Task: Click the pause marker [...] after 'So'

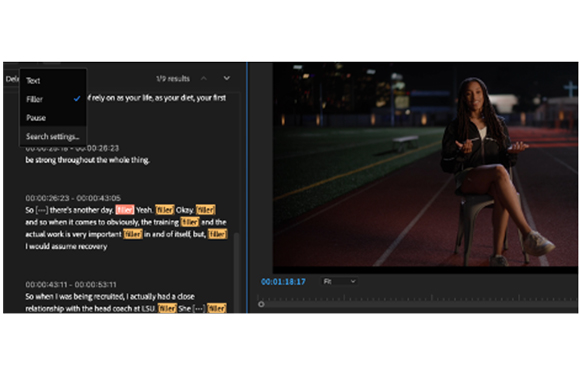Action: pos(41,210)
